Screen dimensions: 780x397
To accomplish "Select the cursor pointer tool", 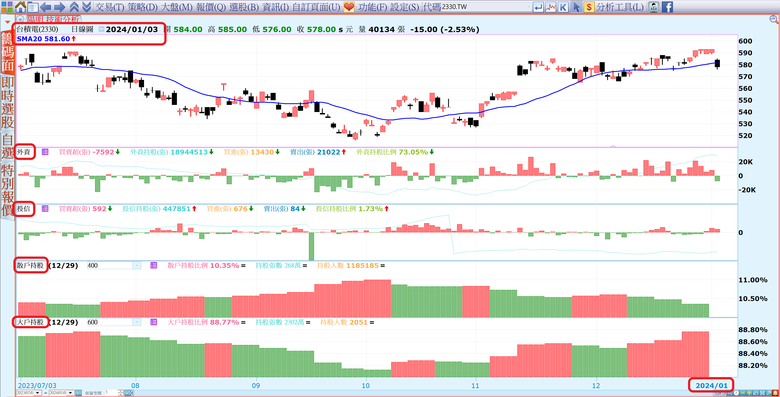I will [576, 7].
